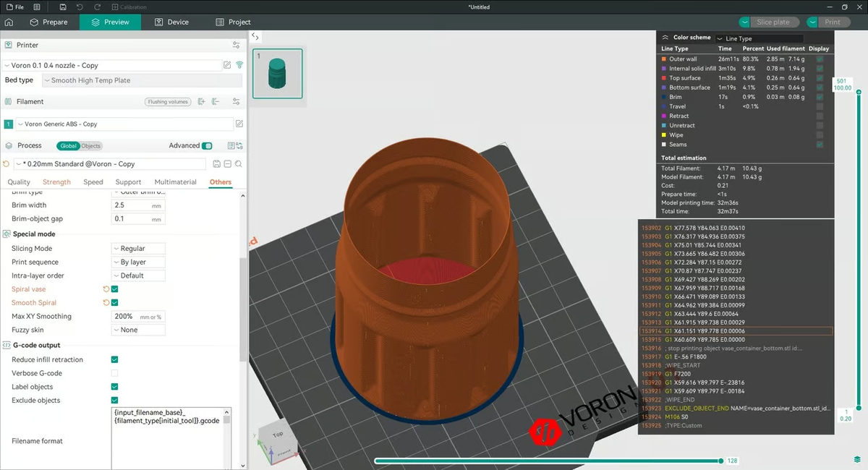Image resolution: width=868 pixels, height=470 pixels.
Task: Click the Flushing volumes button
Action: point(168,101)
